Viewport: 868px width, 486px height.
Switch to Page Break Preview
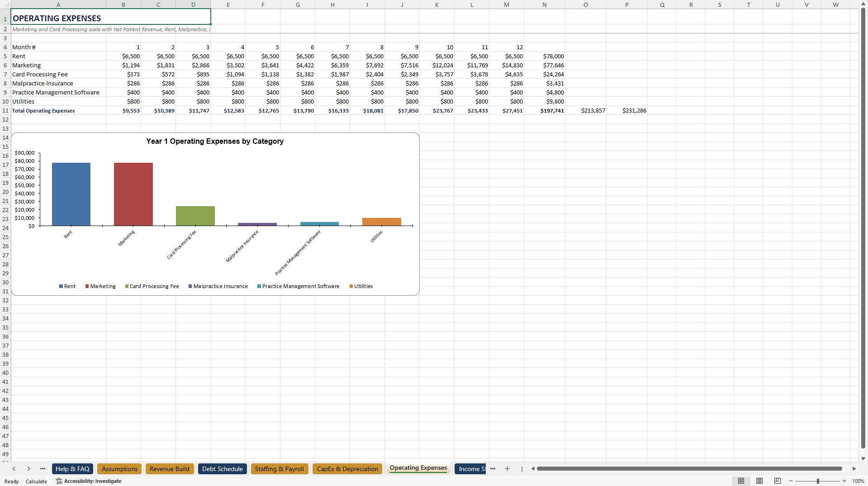(777, 481)
